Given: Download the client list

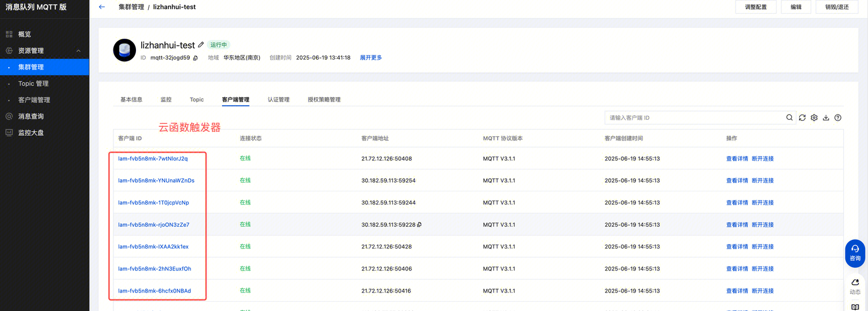Looking at the screenshot, I should (826, 118).
